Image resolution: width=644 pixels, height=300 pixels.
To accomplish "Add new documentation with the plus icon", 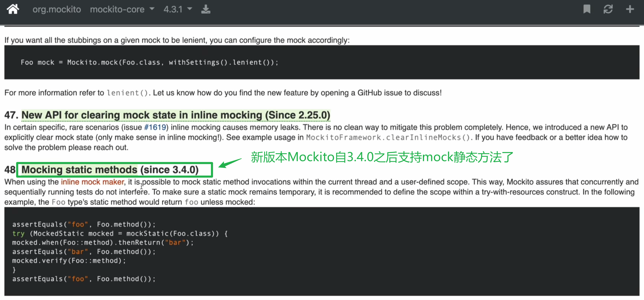I will point(630,9).
